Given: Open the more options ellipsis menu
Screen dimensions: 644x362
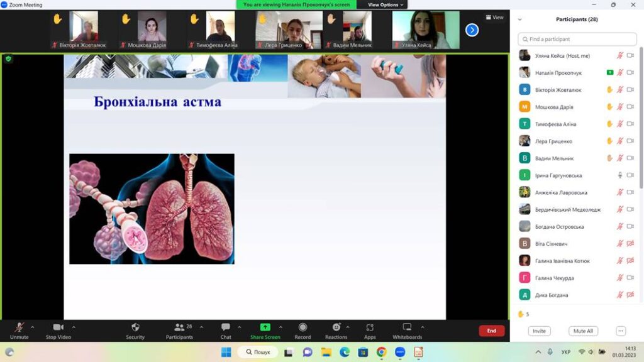Looking at the screenshot, I should point(620,331).
